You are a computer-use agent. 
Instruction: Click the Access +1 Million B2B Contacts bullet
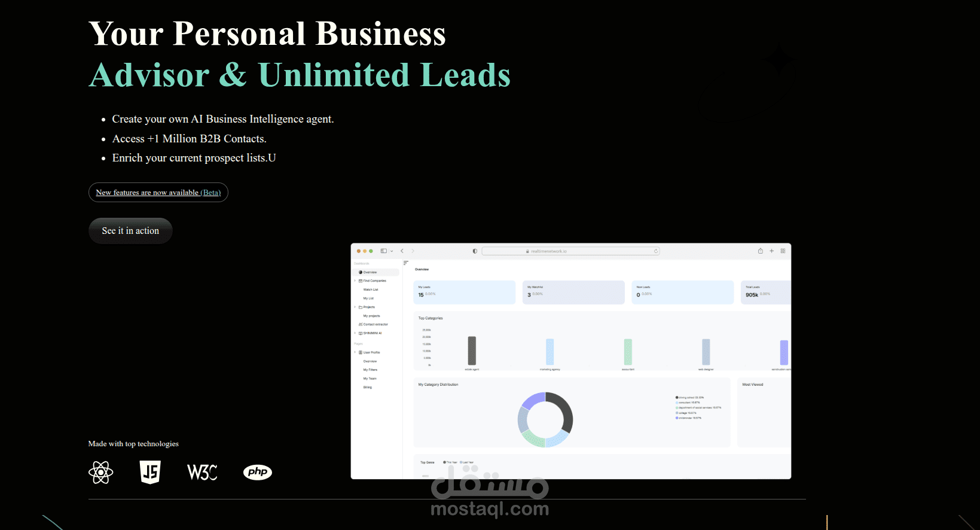190,139
